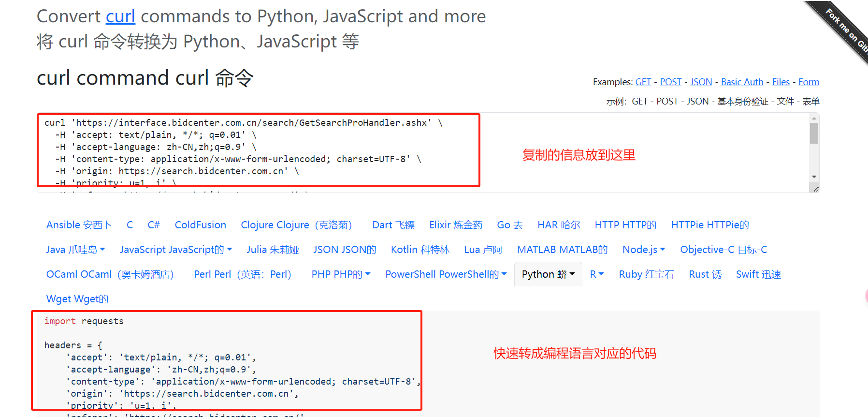The width and height of the screenshot is (868, 417).
Task: Expand the Java dropdown
Action: click(76, 250)
